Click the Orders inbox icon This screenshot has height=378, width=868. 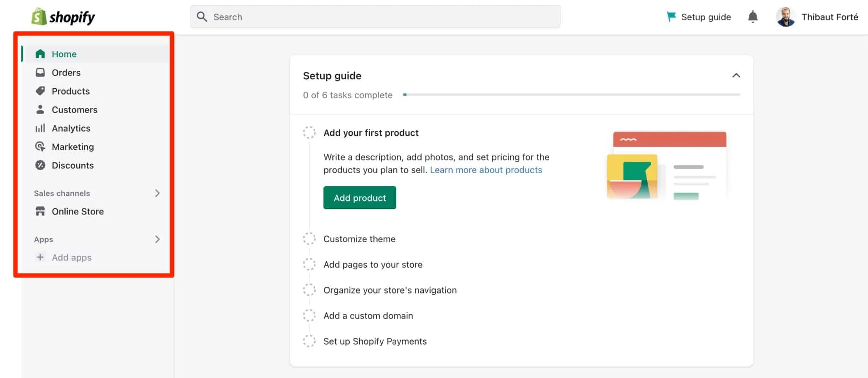coord(40,73)
